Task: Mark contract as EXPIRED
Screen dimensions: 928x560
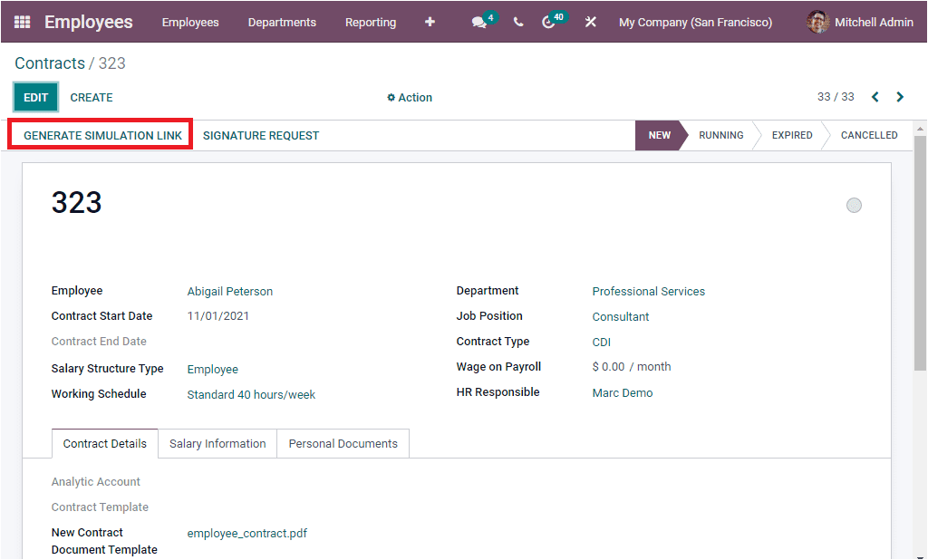Action: 790,135
